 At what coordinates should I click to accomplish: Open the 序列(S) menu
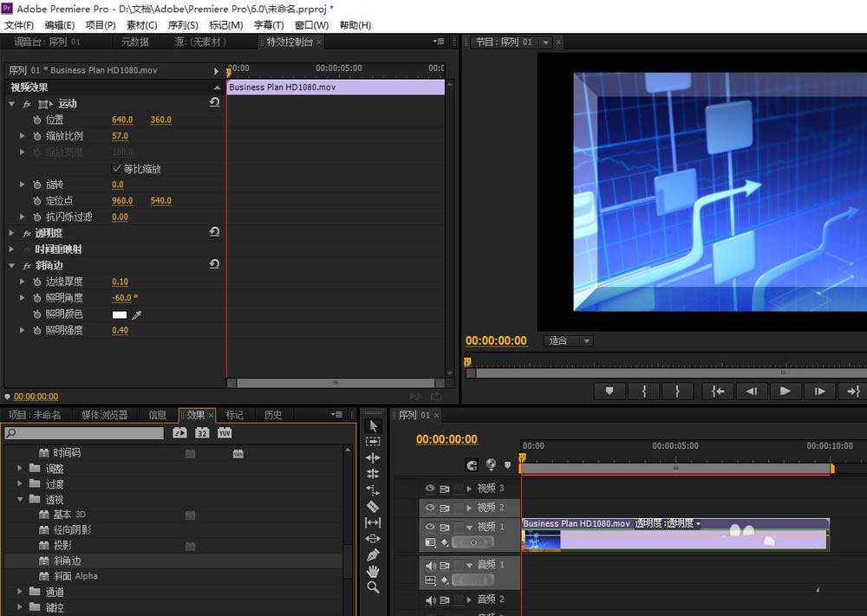(x=182, y=25)
